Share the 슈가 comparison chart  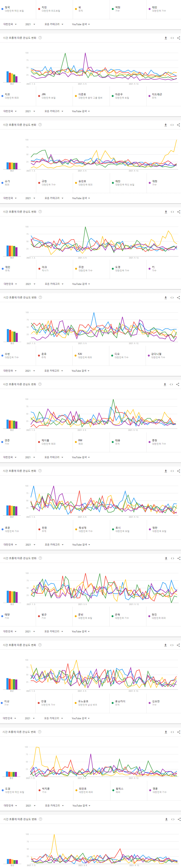[179, 212]
